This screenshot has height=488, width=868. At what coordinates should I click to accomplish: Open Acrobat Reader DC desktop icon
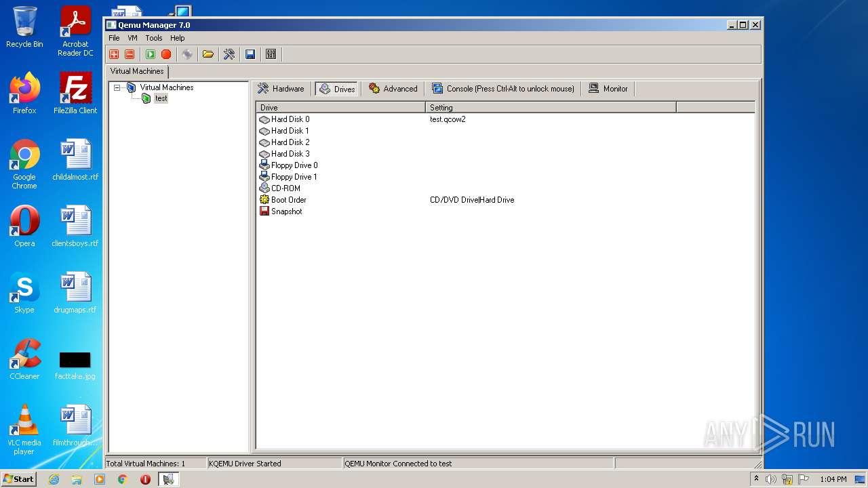click(x=75, y=31)
